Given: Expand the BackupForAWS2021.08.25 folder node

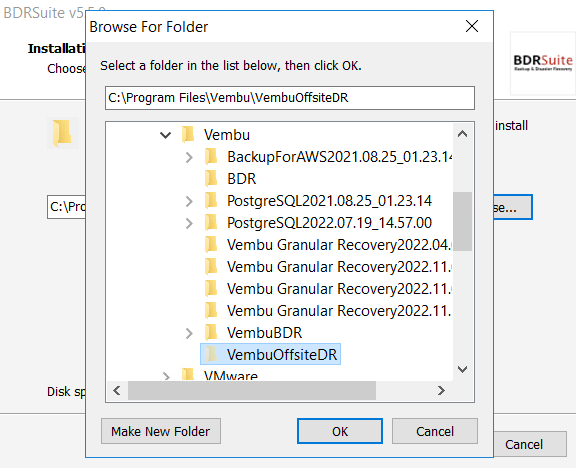Looking at the screenshot, I should pos(189,157).
